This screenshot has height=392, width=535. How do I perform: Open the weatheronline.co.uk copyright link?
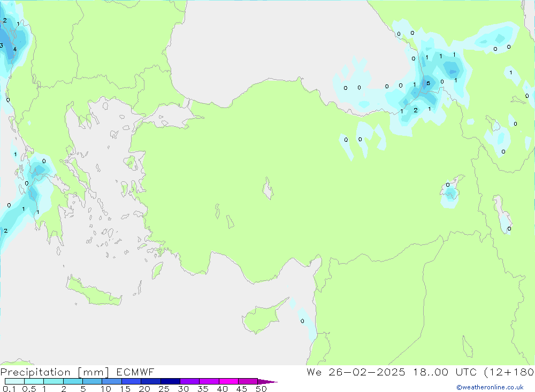click(x=490, y=387)
